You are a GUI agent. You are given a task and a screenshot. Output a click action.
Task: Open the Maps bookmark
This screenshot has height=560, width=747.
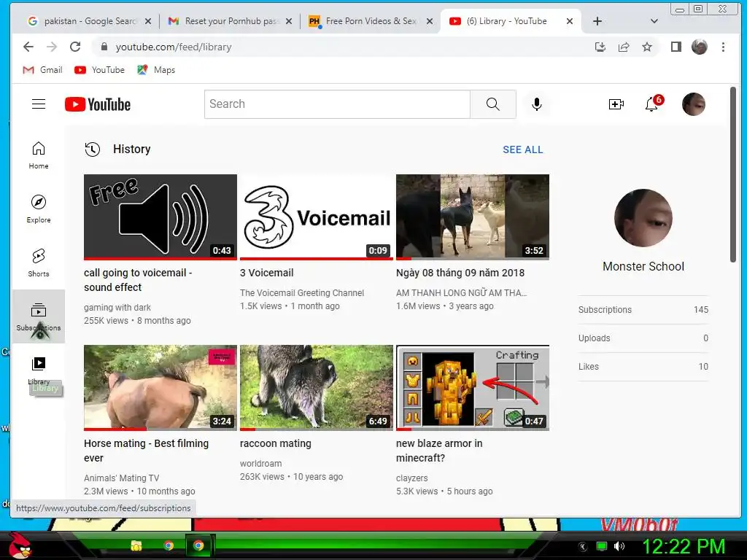(156, 70)
